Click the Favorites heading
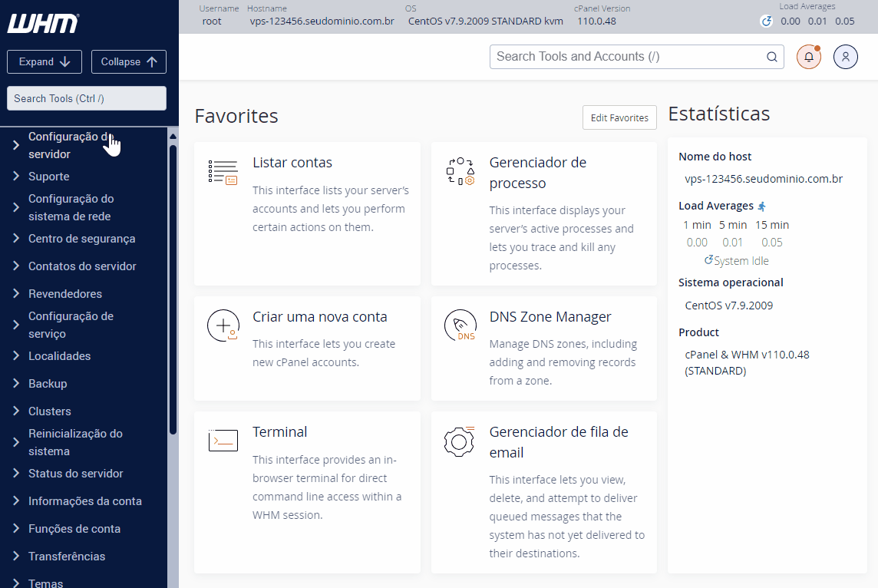 pos(236,116)
